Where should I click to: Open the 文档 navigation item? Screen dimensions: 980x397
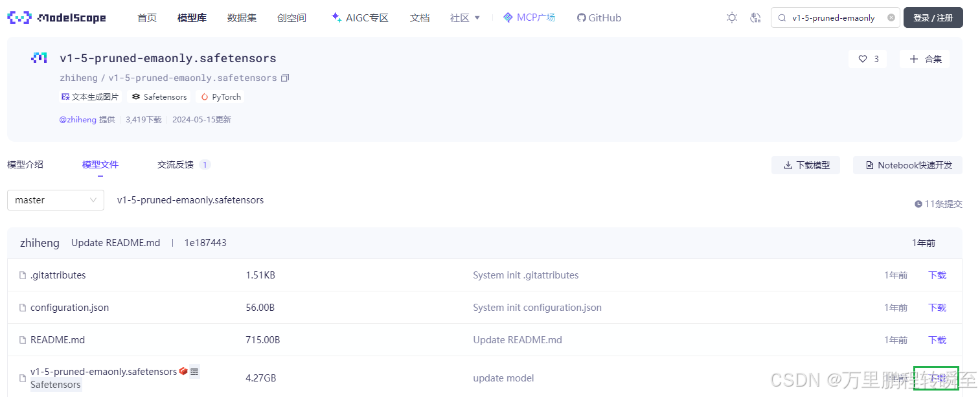420,17
